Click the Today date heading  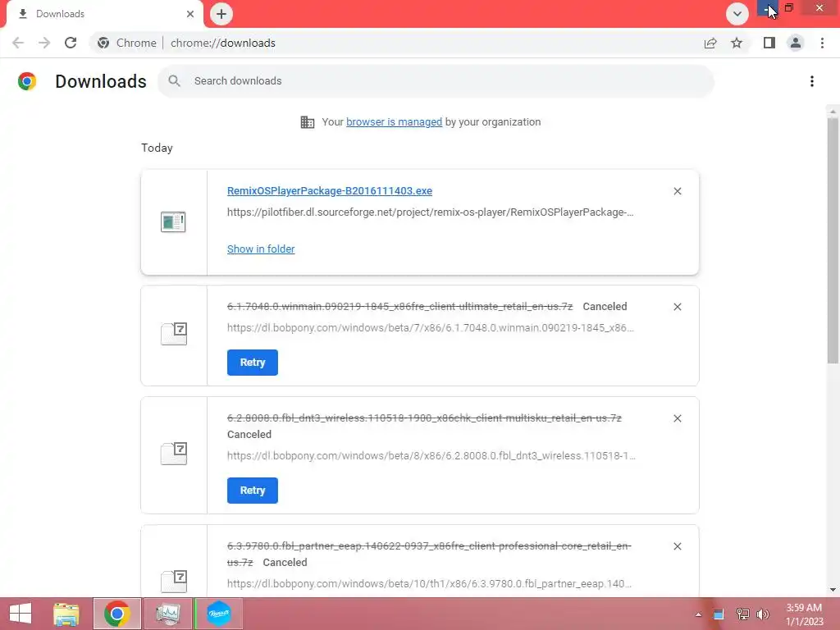(157, 148)
